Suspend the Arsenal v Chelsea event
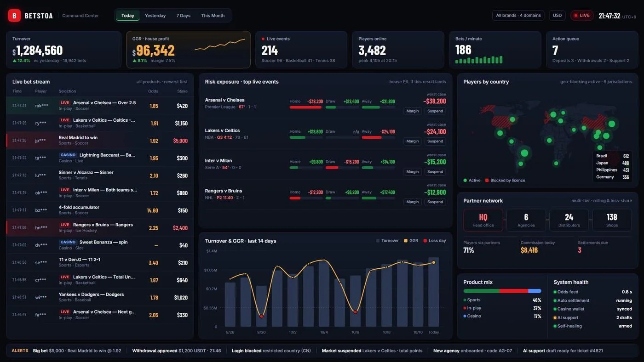 435,111
